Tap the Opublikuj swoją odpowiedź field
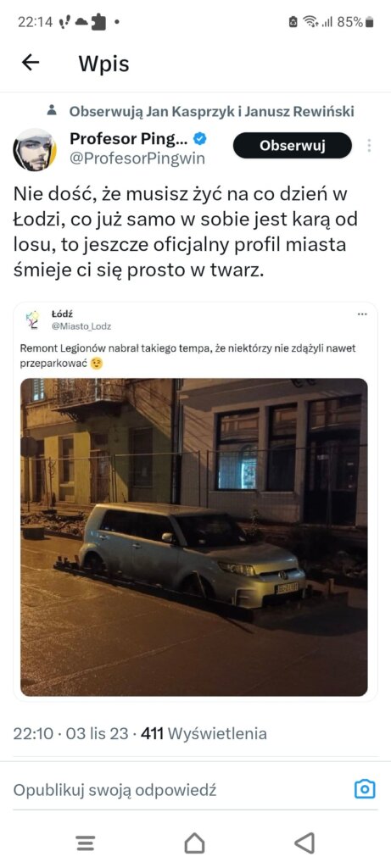 pos(115,790)
